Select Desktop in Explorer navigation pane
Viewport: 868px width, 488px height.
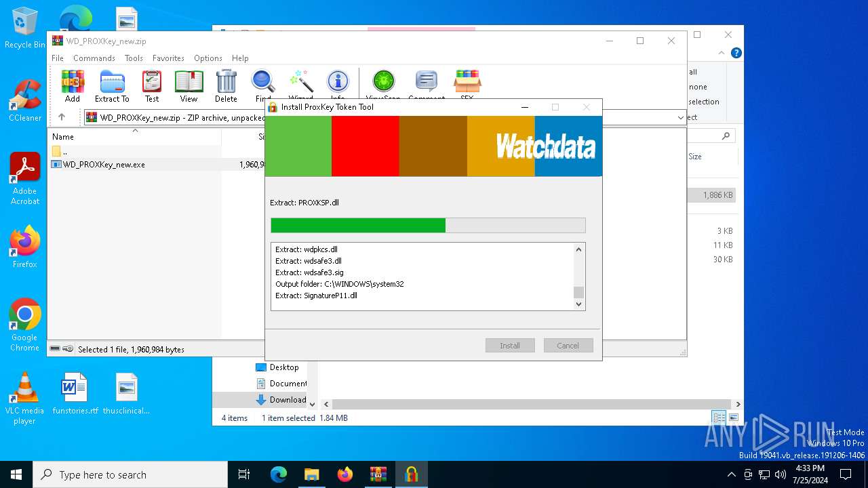[277, 367]
